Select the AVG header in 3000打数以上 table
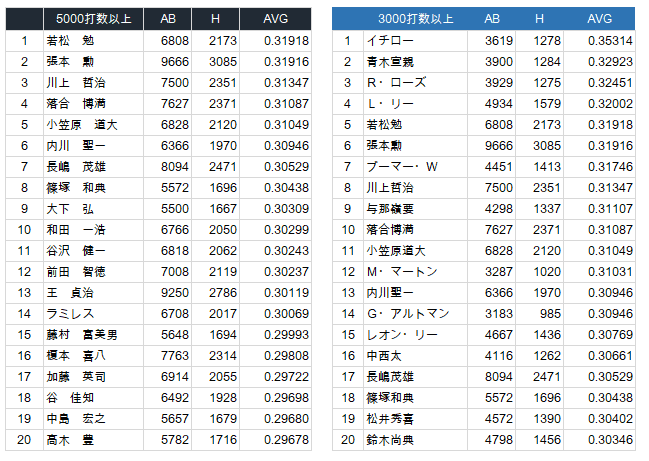 pyautogui.click(x=599, y=19)
